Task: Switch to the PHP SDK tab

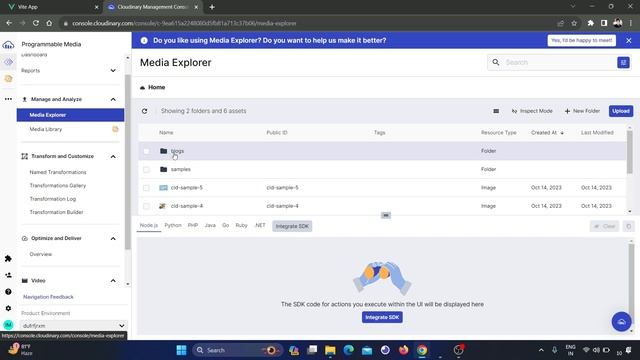Action: (193, 225)
